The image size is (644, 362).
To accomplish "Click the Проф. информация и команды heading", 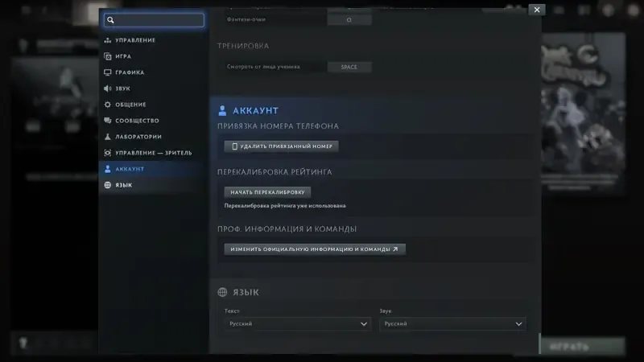I will (x=287, y=229).
